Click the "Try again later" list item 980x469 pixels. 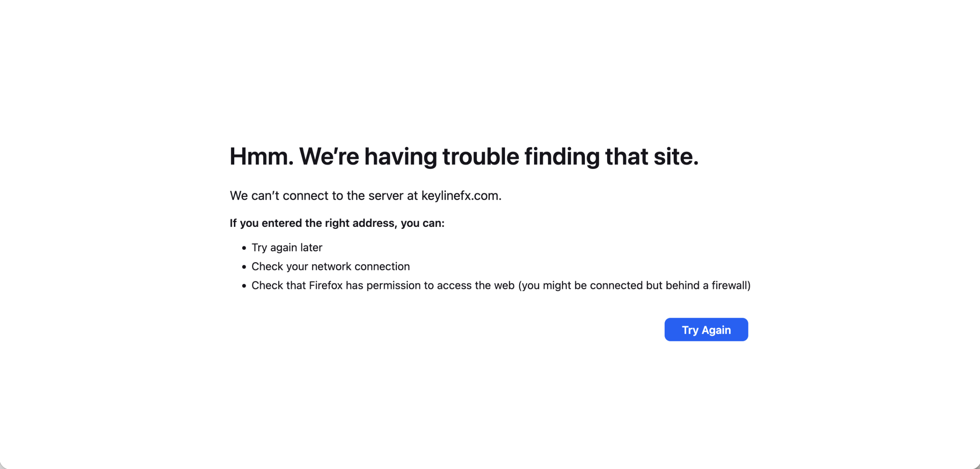click(287, 248)
